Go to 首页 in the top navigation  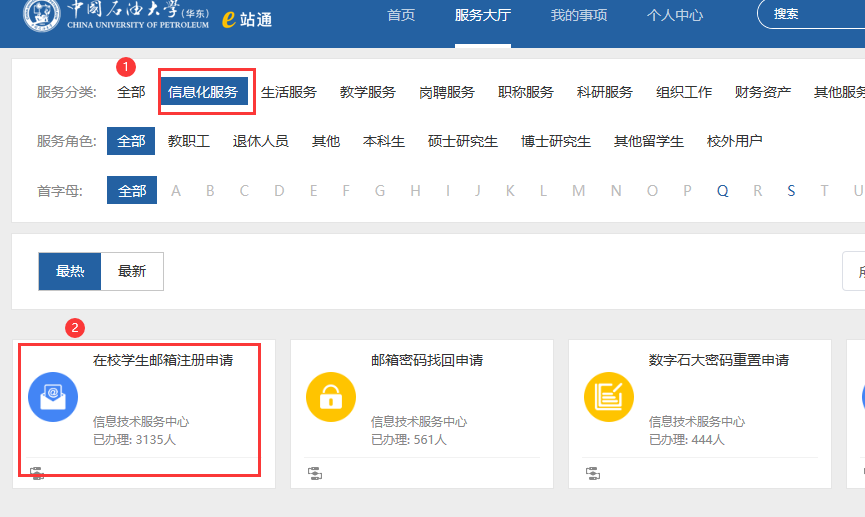click(401, 15)
